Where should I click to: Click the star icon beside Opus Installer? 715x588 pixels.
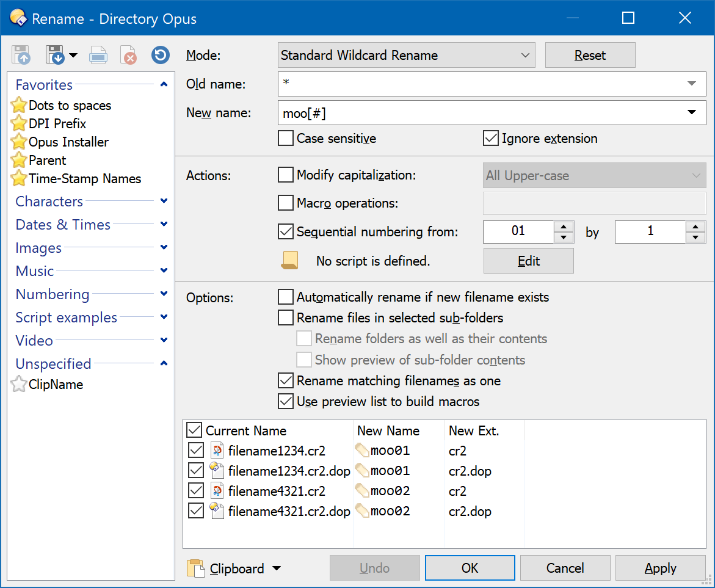[19, 142]
